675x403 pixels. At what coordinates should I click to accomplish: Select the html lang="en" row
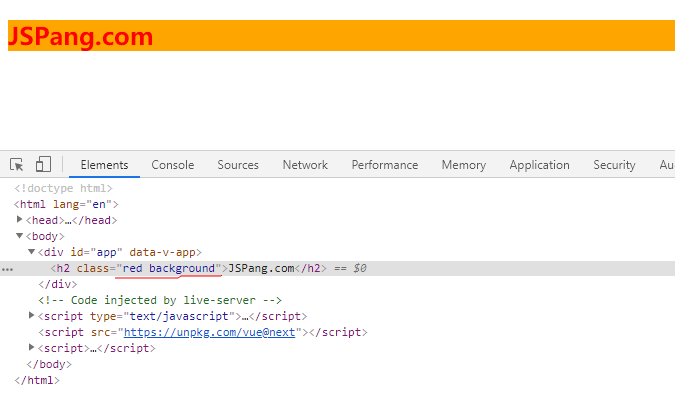pos(66,204)
